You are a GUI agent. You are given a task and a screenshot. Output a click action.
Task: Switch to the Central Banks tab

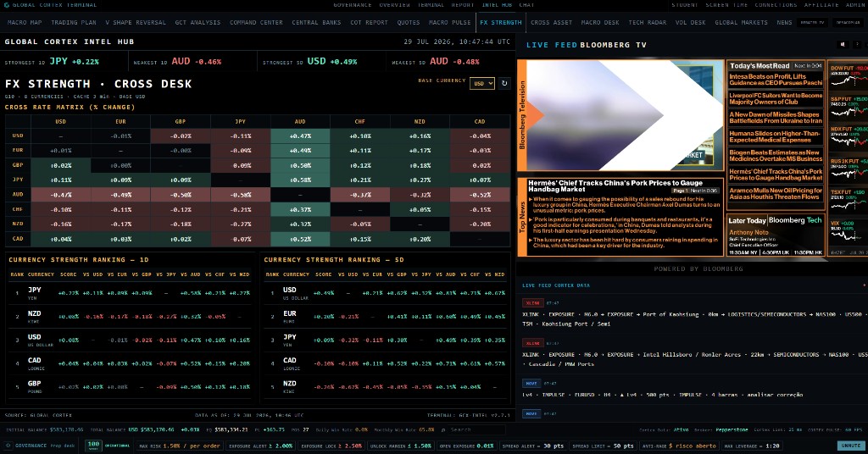tap(317, 23)
